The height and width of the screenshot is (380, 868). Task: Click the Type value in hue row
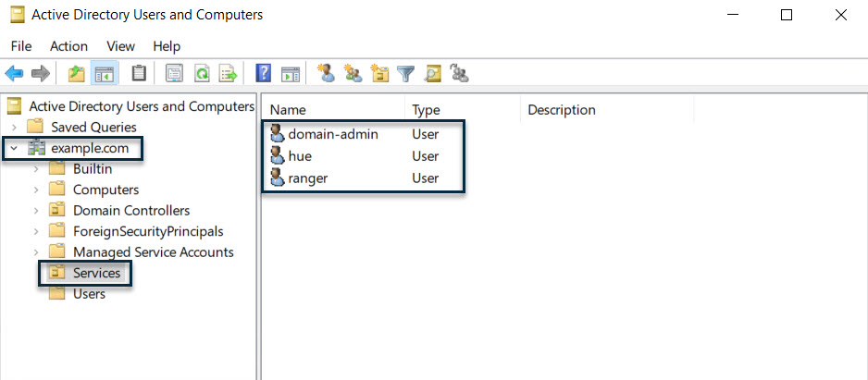point(425,156)
